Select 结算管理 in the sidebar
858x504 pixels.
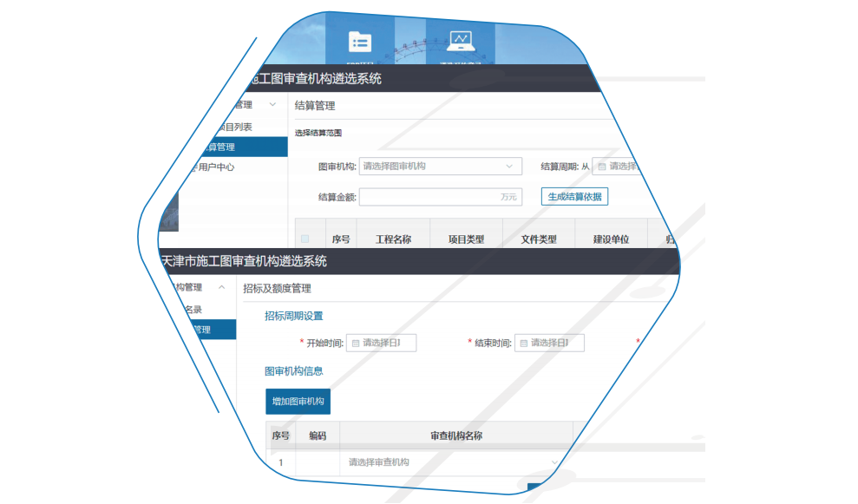217,147
